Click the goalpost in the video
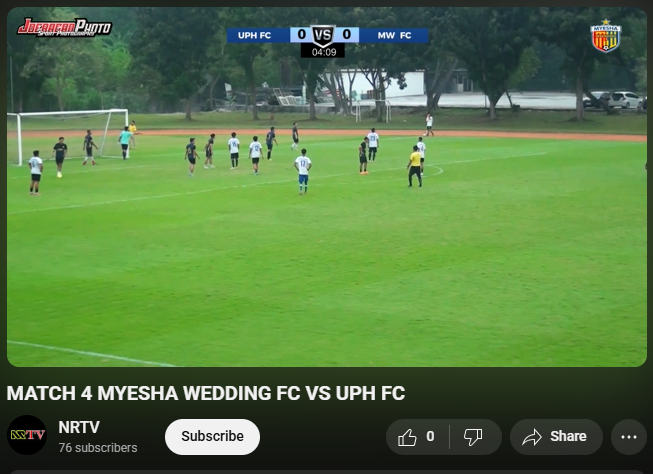Image resolution: width=653 pixels, height=474 pixels. pyautogui.click(x=67, y=137)
